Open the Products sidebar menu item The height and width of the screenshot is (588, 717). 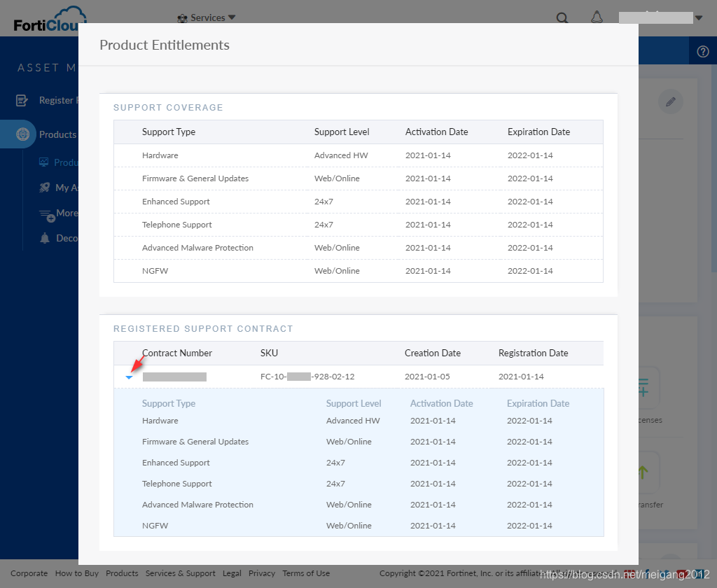tap(57, 134)
